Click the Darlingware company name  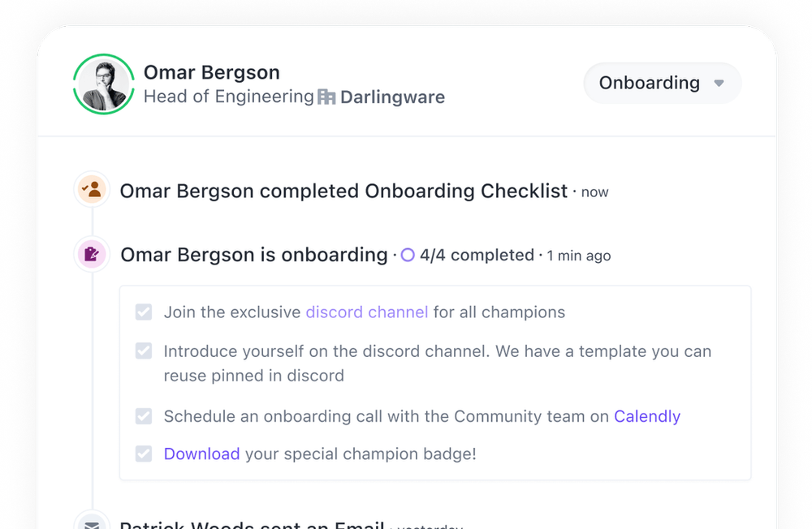point(392,97)
